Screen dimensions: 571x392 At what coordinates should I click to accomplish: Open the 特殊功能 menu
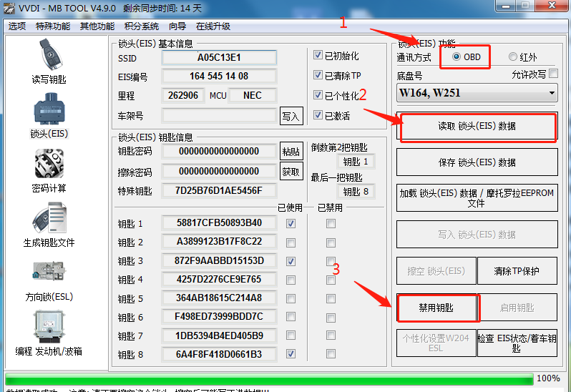pyautogui.click(x=53, y=26)
